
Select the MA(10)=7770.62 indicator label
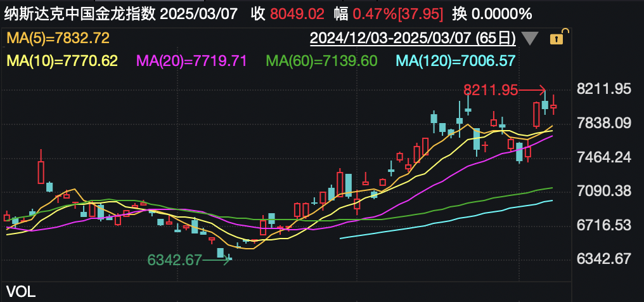(x=61, y=61)
